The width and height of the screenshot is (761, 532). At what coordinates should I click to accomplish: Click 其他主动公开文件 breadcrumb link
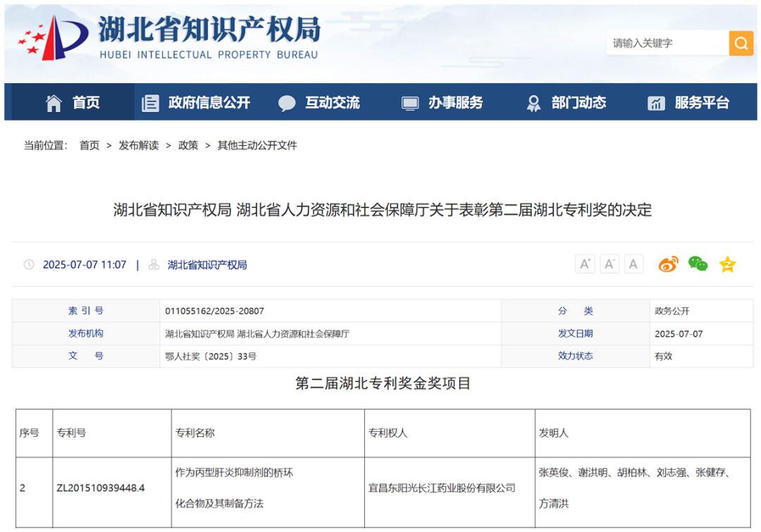click(x=257, y=145)
